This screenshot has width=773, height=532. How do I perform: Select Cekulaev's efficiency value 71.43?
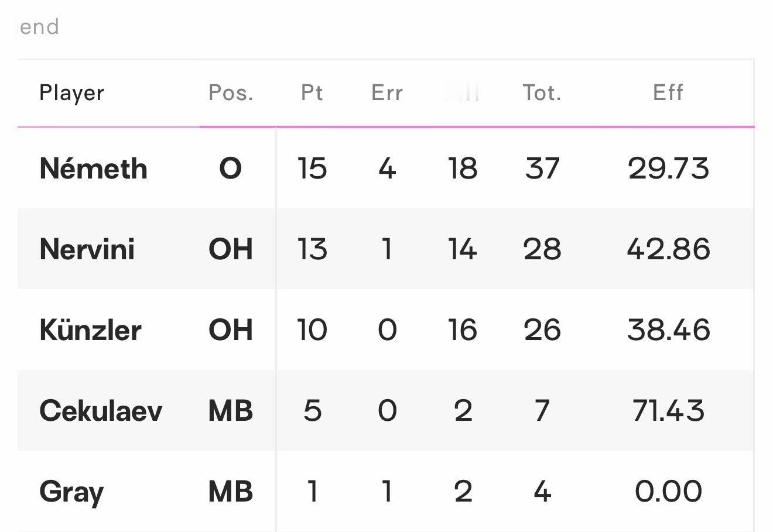click(668, 411)
